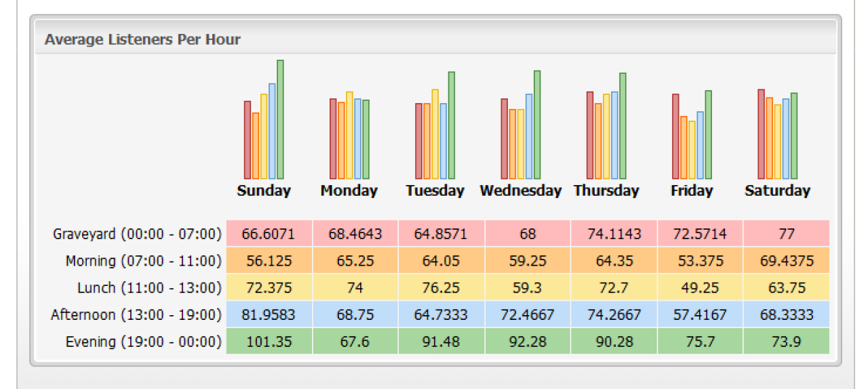Select the Saturday graveyard cell showing 77
Image resolution: width=868 pixels, height=389 pixels.
(x=786, y=234)
